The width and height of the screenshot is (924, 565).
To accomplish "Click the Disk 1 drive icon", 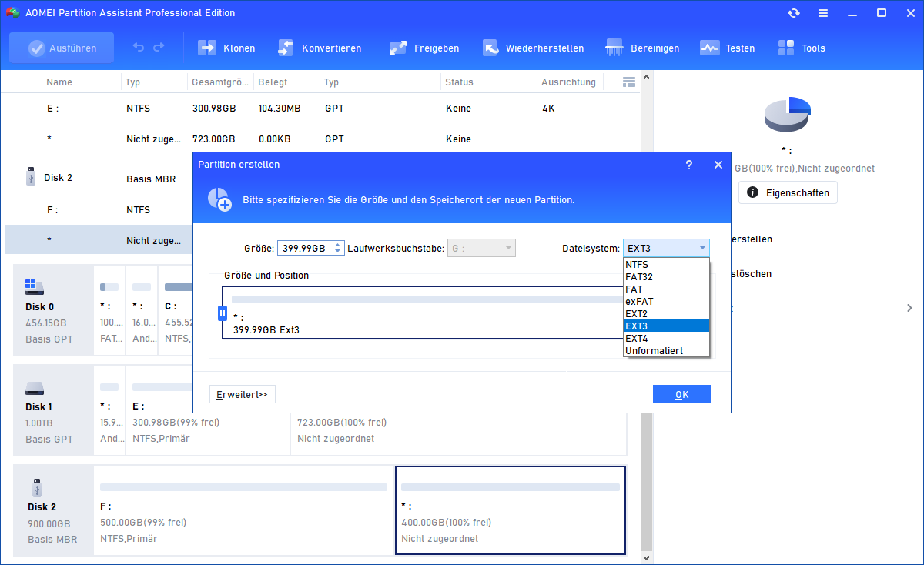I will pos(35,388).
